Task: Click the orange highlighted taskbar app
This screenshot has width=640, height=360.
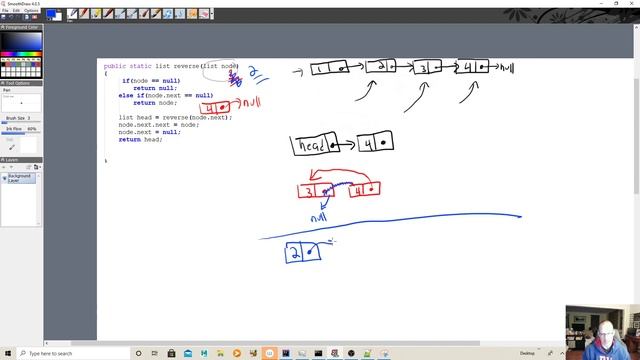Action: click(269, 353)
